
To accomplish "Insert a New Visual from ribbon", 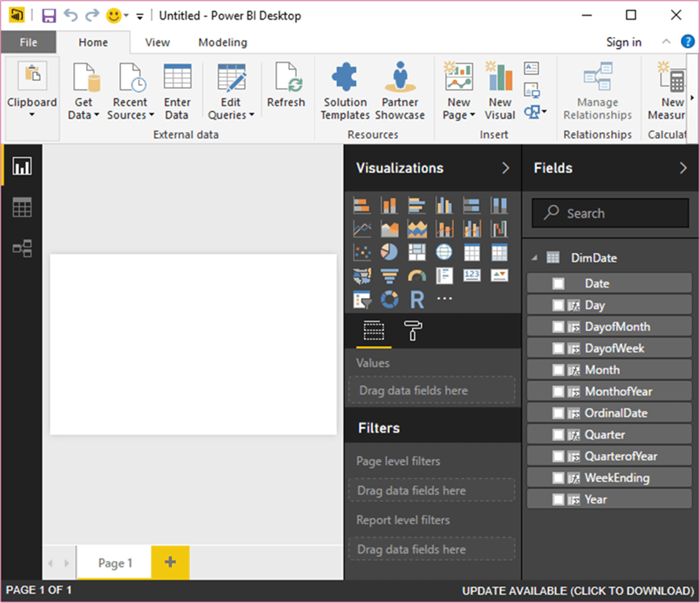I will click(x=500, y=91).
